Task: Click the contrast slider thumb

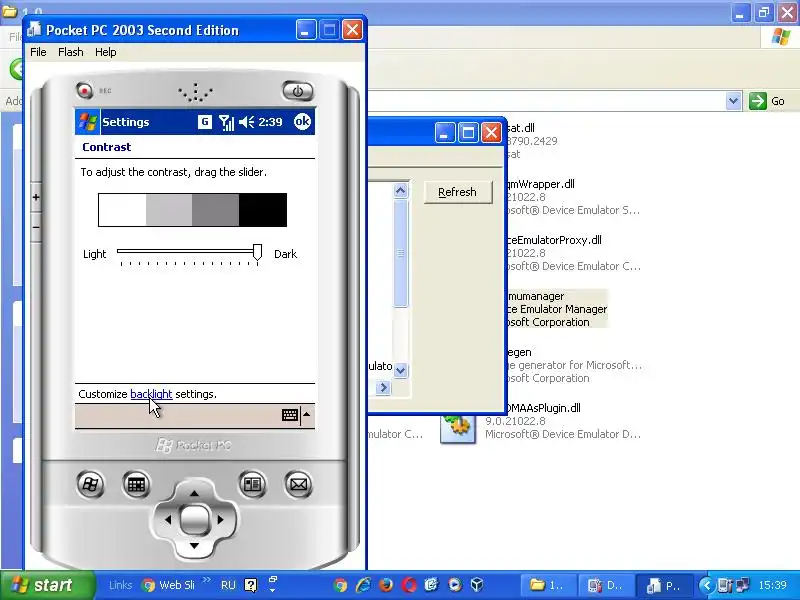Action: (258, 252)
